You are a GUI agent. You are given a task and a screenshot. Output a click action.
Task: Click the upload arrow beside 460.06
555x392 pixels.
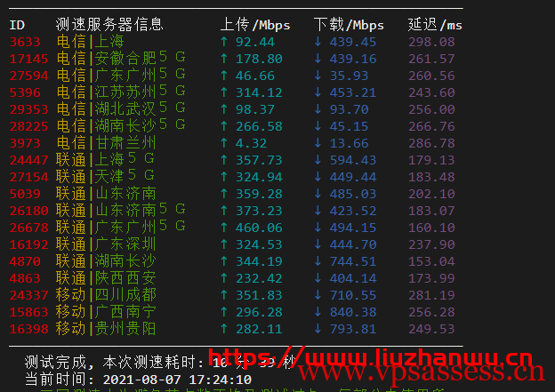(223, 227)
